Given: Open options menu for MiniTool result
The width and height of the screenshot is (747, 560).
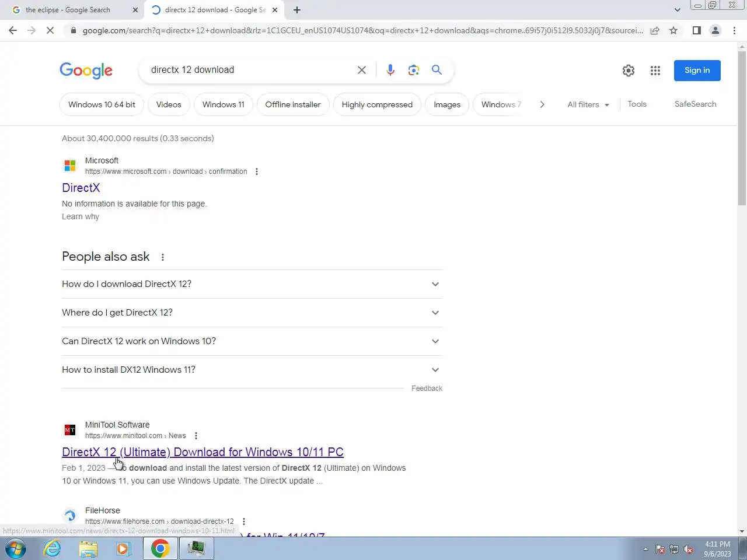Looking at the screenshot, I should click(x=196, y=436).
